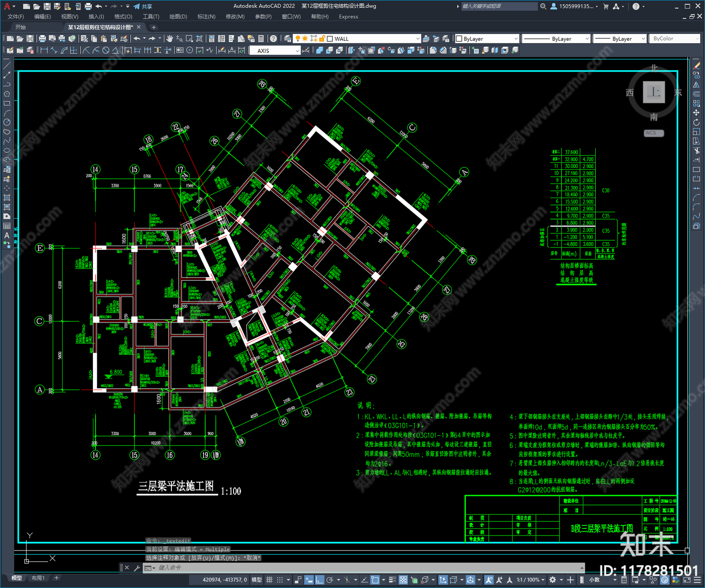The image size is (705, 588).
Task: Open the Layer Properties Manager icon
Action: 287,39
